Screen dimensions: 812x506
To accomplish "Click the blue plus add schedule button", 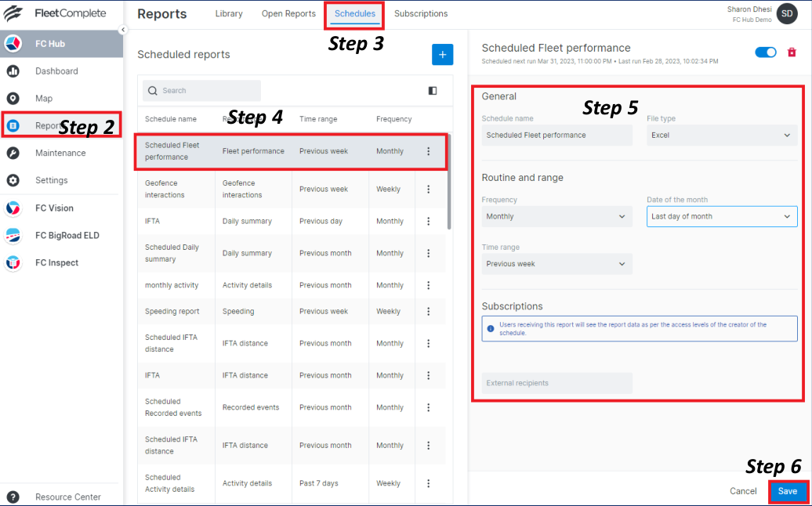I will coord(442,55).
